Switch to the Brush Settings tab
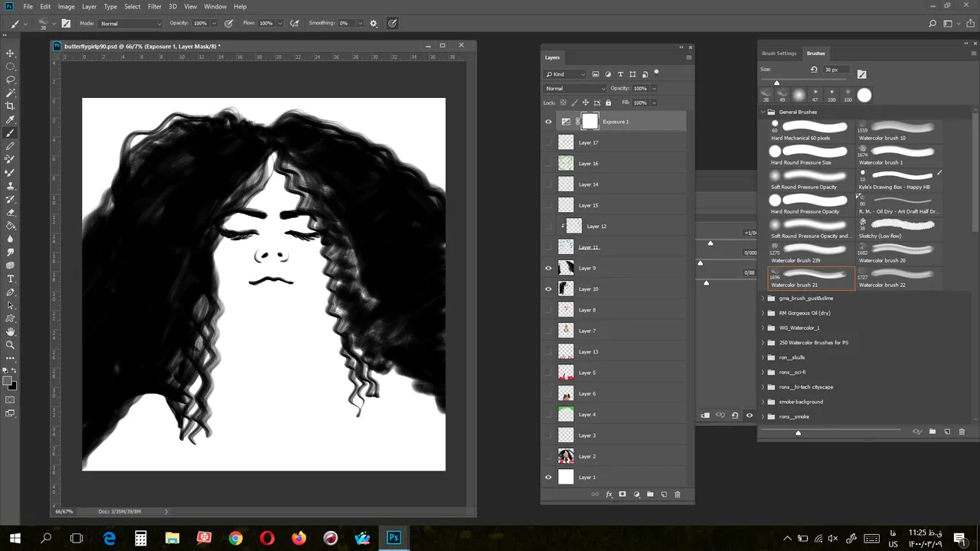This screenshot has height=551, width=980. pyautogui.click(x=779, y=54)
